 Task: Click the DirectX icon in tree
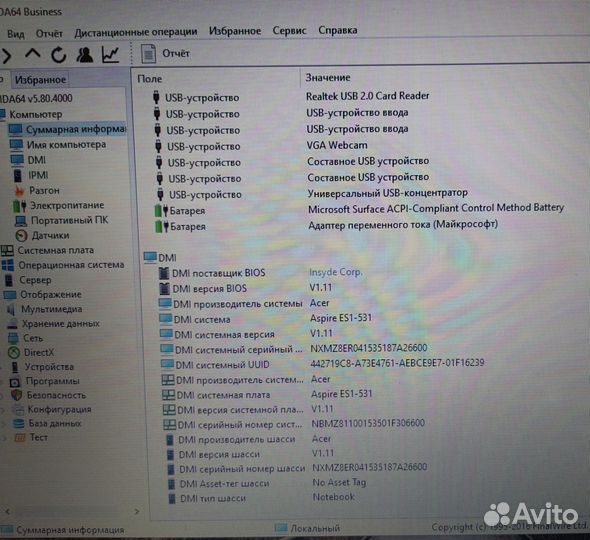(x=14, y=353)
